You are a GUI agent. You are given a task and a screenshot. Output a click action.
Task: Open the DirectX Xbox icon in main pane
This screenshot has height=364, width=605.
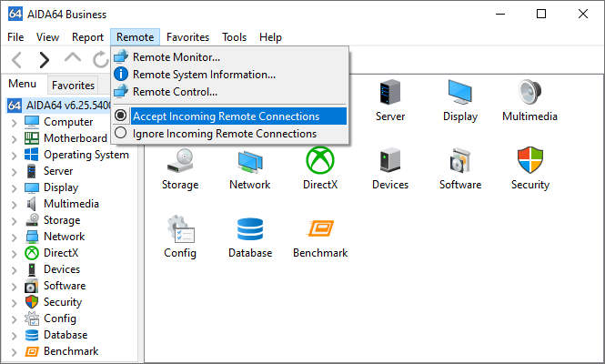(x=320, y=160)
